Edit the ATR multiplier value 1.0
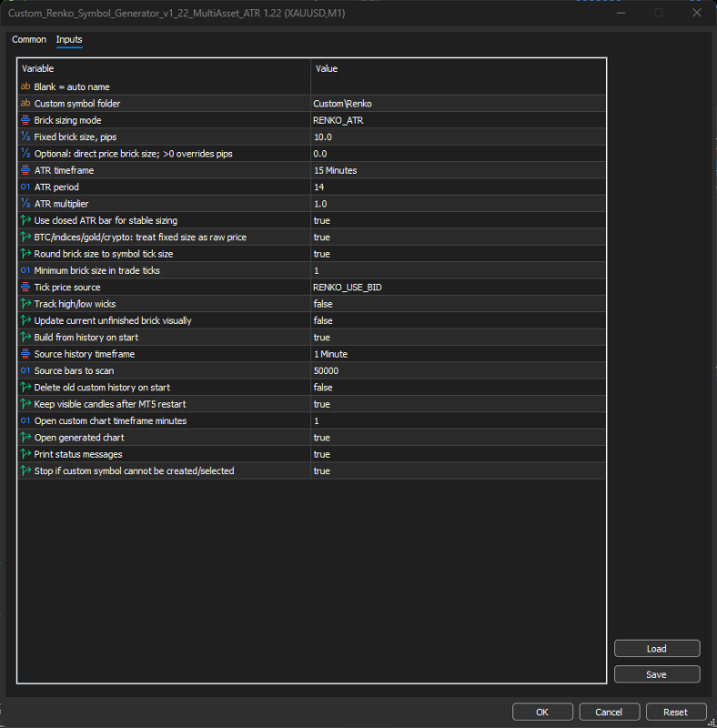The image size is (717, 728). [x=459, y=203]
